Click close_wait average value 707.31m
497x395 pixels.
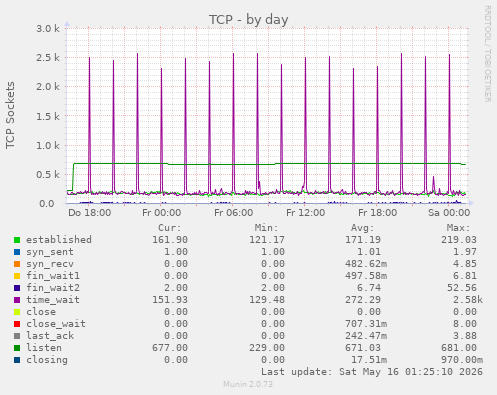click(x=366, y=324)
